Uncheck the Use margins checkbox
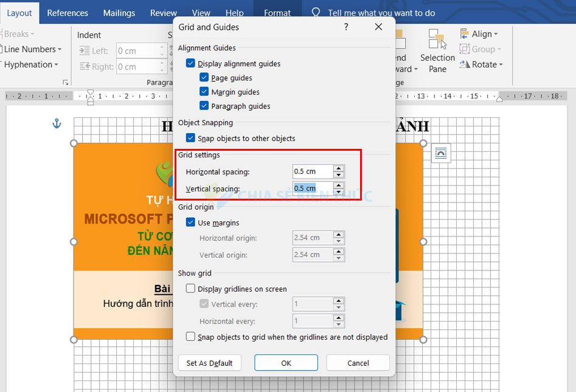This screenshot has height=392, width=576. click(x=191, y=222)
